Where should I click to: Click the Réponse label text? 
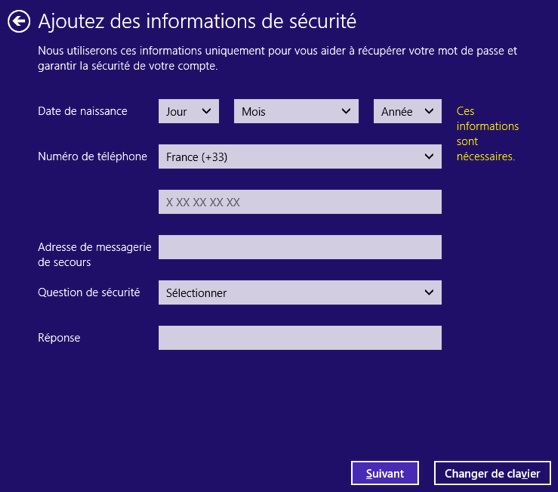click(59, 338)
